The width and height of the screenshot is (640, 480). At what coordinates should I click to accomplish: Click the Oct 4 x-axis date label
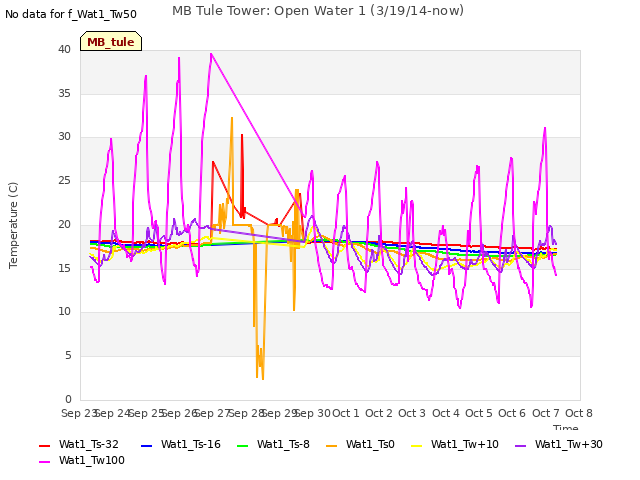point(446,413)
